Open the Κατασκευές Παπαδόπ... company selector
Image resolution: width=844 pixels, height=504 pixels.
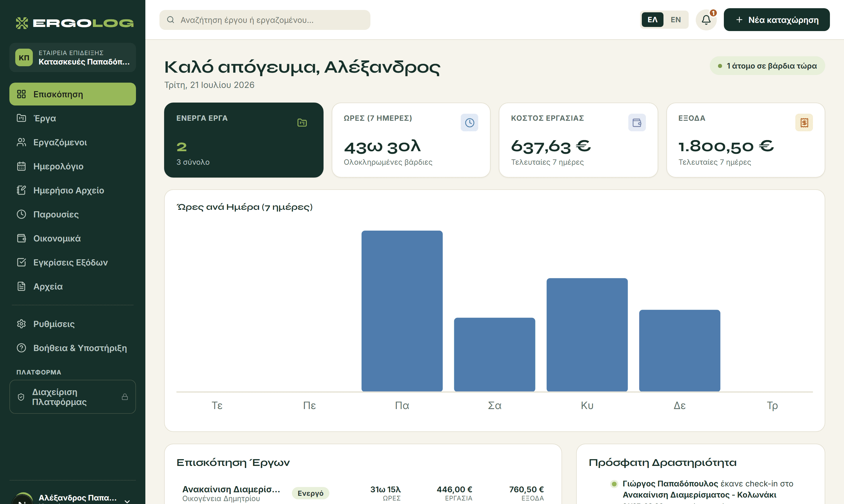[x=73, y=57]
